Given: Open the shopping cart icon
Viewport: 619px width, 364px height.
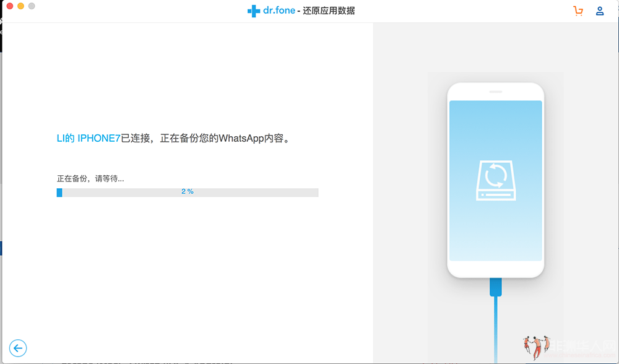Looking at the screenshot, I should (578, 11).
